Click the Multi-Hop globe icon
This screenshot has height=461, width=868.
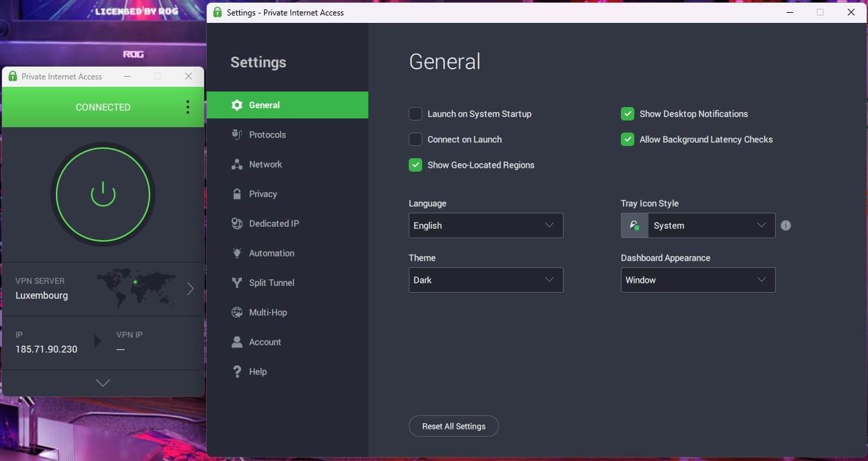click(x=236, y=312)
